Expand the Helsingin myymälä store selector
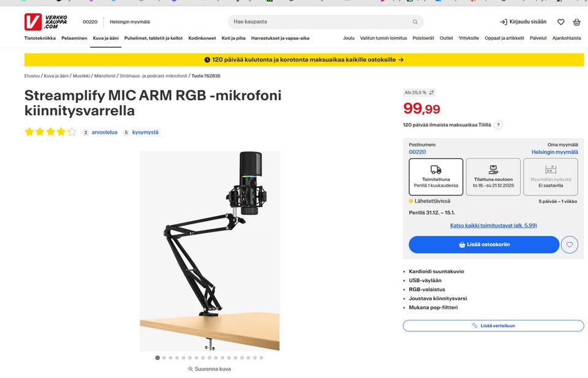Image resolution: width=588 pixels, height=378 pixels. tap(554, 152)
